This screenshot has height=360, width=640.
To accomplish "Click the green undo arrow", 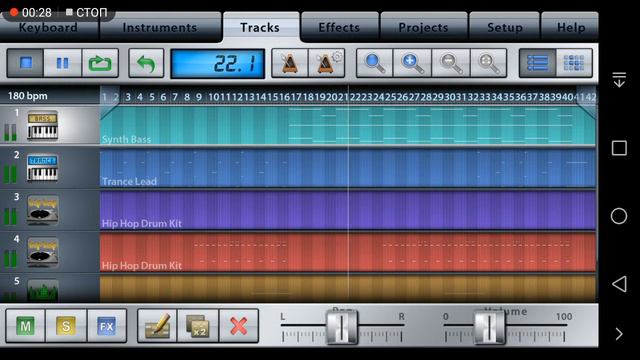I will point(146,63).
